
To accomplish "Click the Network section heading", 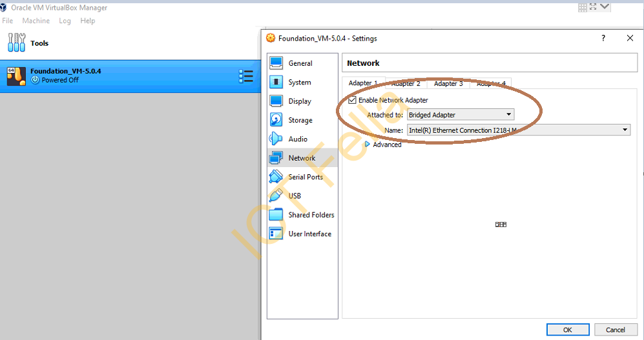I will (x=363, y=63).
